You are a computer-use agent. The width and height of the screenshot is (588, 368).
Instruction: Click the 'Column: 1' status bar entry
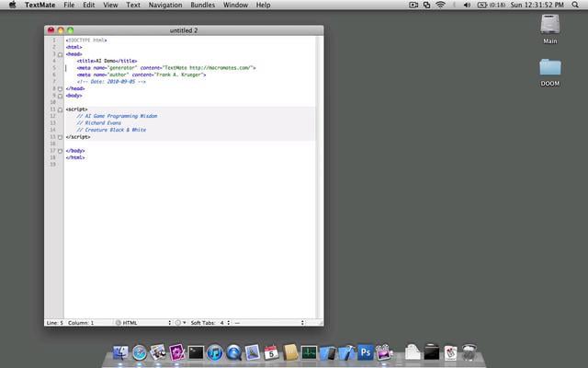click(81, 323)
